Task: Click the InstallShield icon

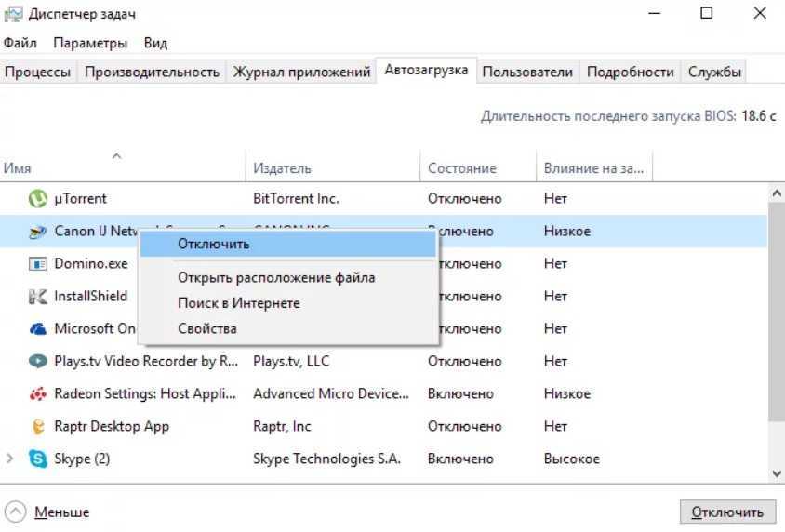Action: pyautogui.click(x=37, y=297)
